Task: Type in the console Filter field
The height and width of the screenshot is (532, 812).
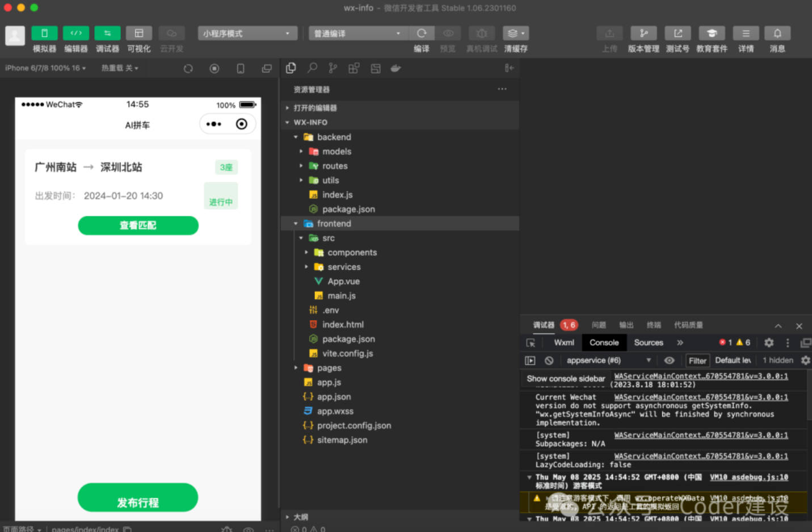Action: pos(697,361)
